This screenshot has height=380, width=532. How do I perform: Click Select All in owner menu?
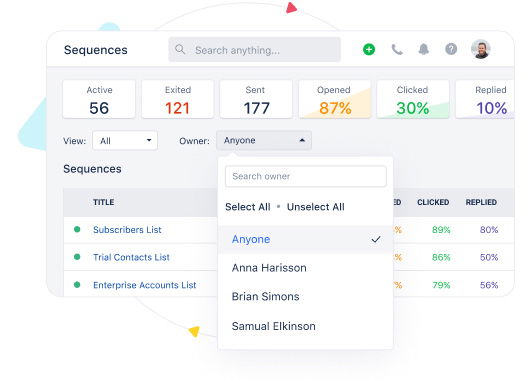248,207
